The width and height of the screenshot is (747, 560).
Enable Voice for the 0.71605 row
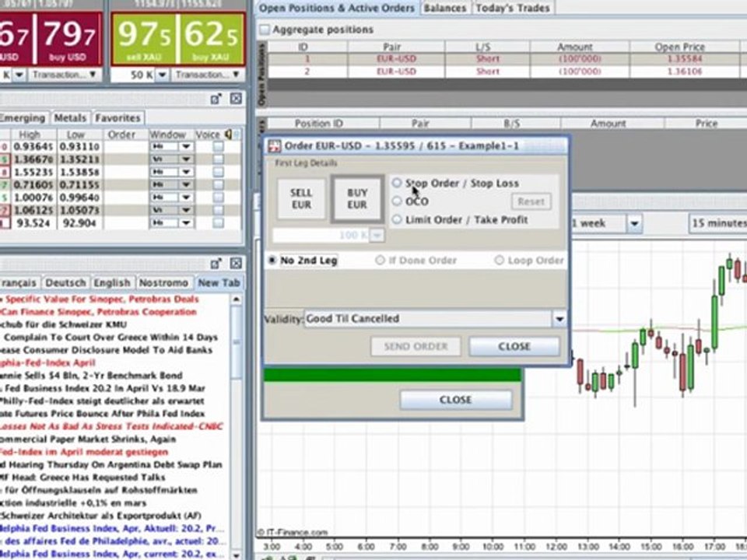[x=218, y=184]
